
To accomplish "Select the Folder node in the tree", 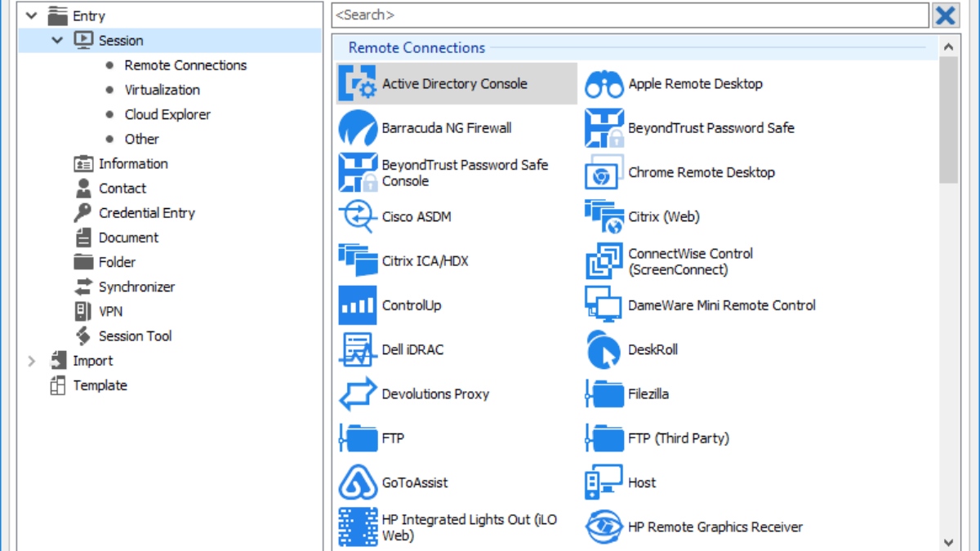I will (117, 262).
